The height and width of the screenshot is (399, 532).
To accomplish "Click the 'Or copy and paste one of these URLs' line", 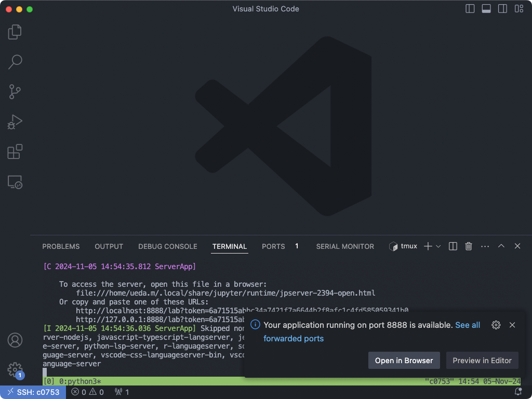I will [134, 302].
